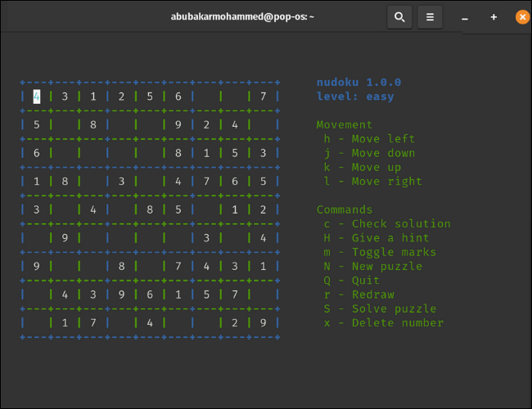532x409 pixels.
Task: Close the terminal with orange X button
Action: (x=522, y=17)
